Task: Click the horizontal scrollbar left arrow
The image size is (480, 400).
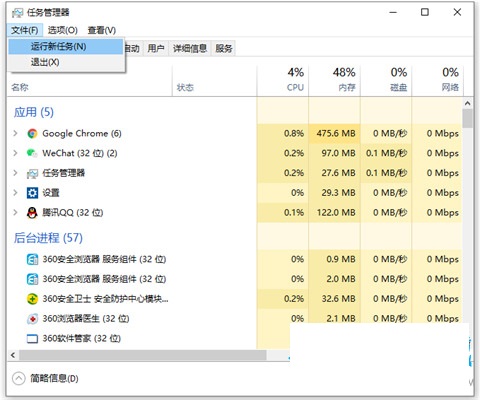Action: point(13,355)
